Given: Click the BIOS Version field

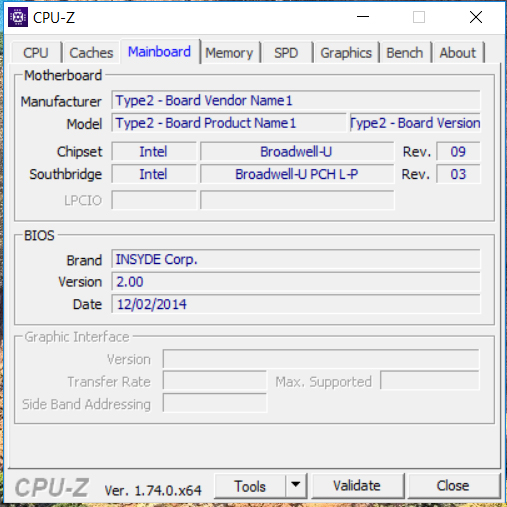Looking at the screenshot, I should pos(296,282).
